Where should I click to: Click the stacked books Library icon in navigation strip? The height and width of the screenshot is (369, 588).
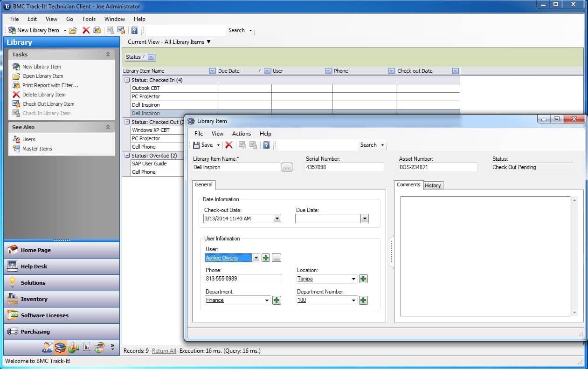click(61, 347)
